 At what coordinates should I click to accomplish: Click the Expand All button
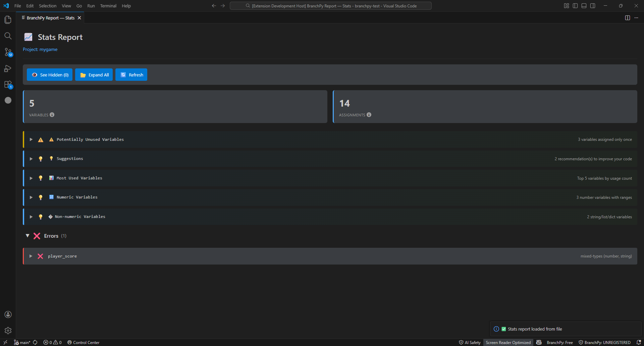tap(94, 75)
